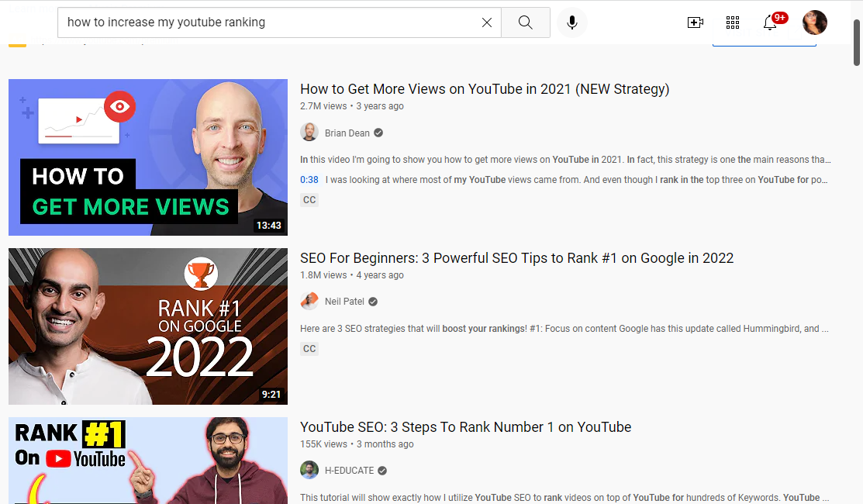Image resolution: width=863 pixels, height=504 pixels.
Task: Click Brian Dean's channel avatar
Action: [309, 133]
